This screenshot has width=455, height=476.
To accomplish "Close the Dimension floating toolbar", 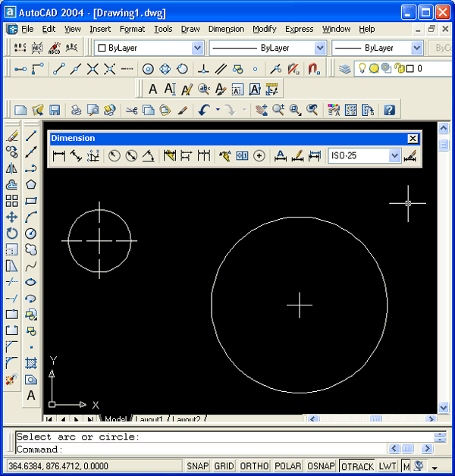I will click(x=413, y=139).
